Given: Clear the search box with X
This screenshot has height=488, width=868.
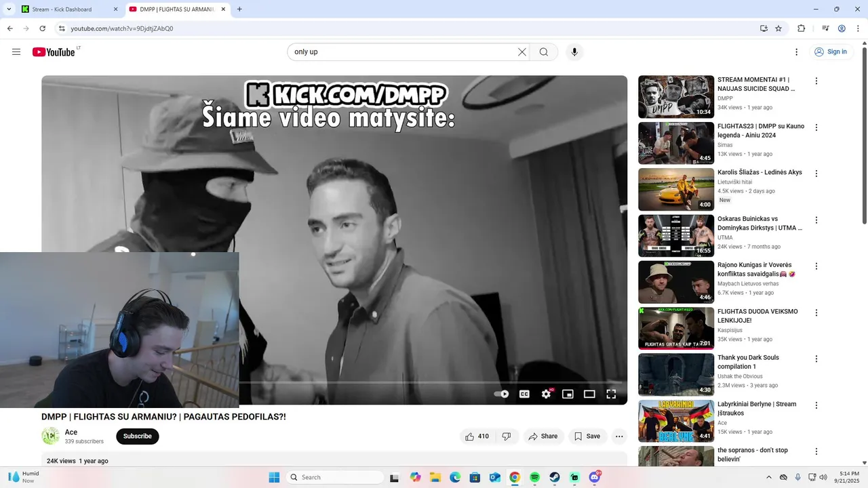Looking at the screenshot, I should [522, 52].
